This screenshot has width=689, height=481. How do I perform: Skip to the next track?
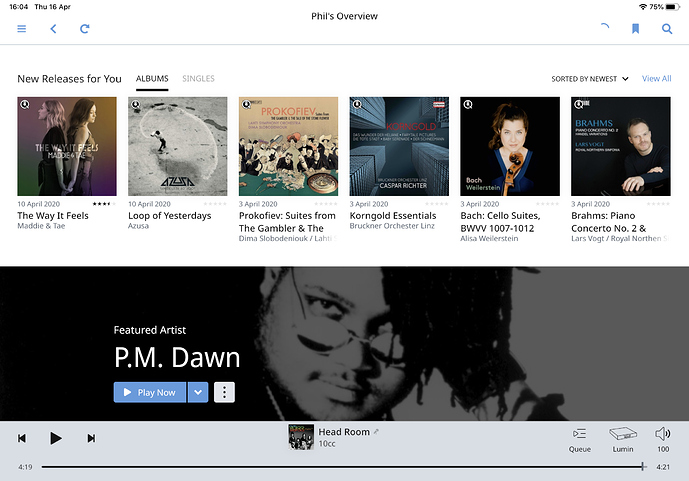pos(91,438)
